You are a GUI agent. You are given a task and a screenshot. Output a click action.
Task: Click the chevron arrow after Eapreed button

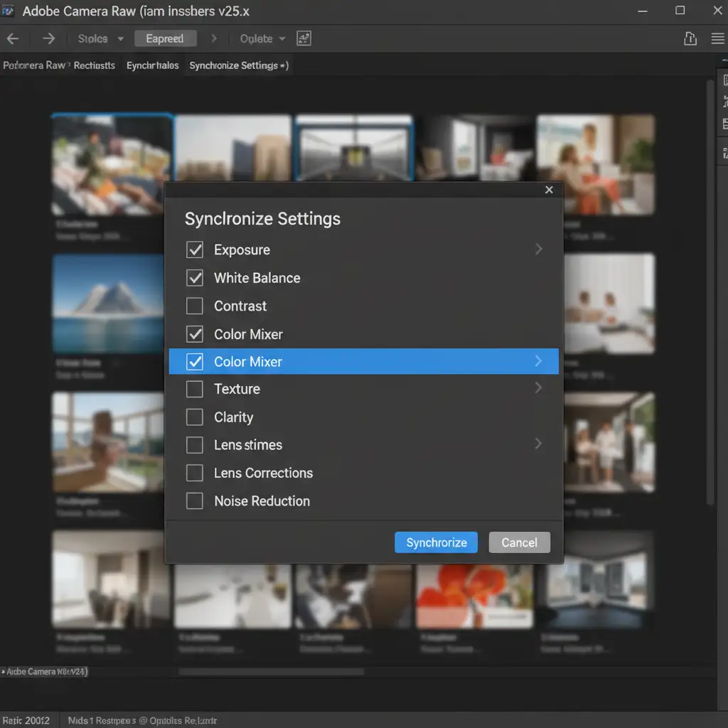[x=214, y=38]
